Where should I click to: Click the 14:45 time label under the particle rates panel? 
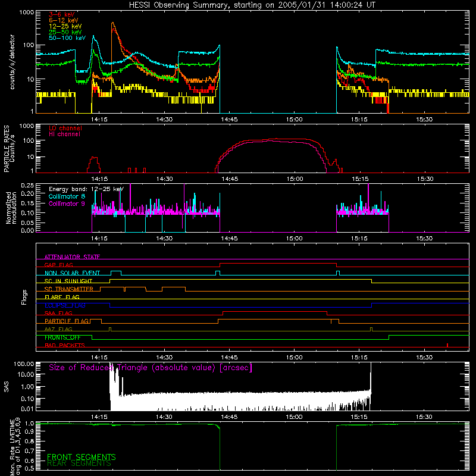[x=230, y=179]
